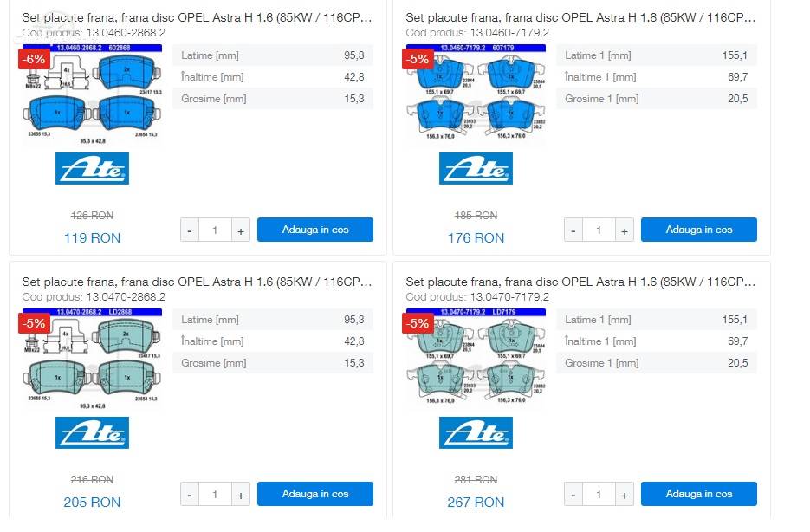The height and width of the screenshot is (532, 810).
Task: Open the product title link for code 13.0460-7179.2
Action: 580,17
